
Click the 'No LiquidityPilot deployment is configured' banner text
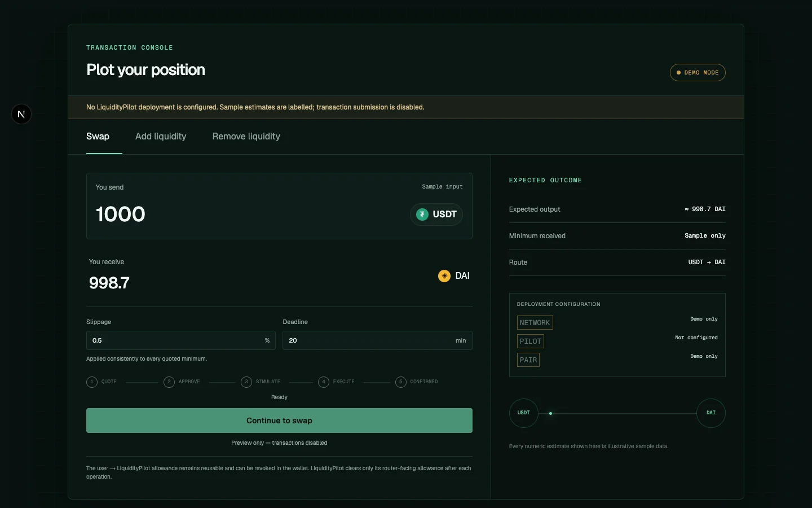pos(255,107)
